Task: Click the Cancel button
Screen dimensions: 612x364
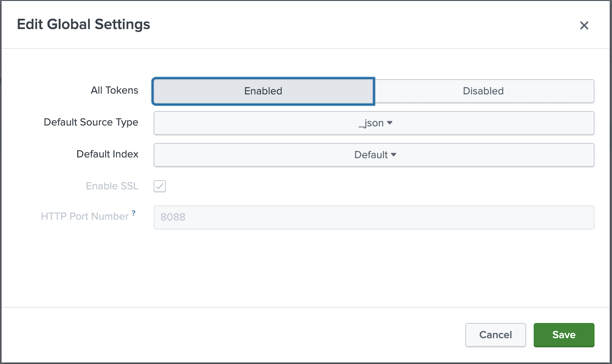Action: [x=495, y=335]
